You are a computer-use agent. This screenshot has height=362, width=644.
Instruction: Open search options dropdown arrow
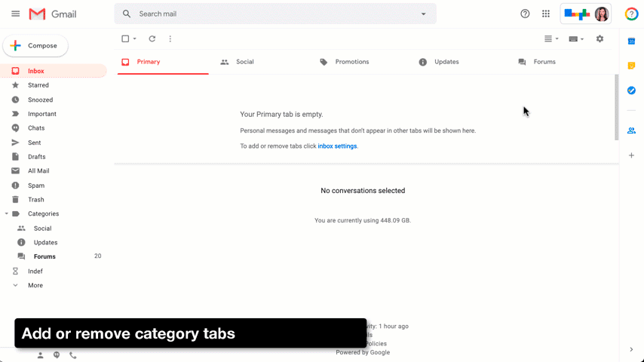pos(424,14)
